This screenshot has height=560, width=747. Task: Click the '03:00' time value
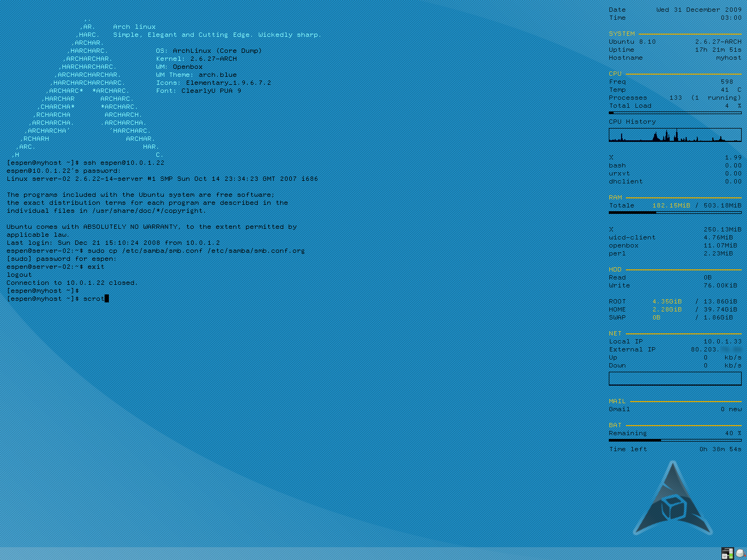coord(731,18)
